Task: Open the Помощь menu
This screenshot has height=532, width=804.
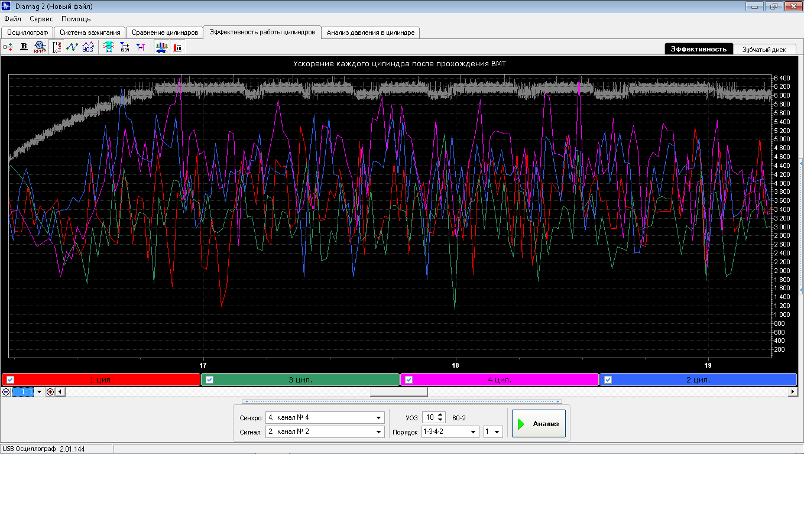Action: pos(76,19)
